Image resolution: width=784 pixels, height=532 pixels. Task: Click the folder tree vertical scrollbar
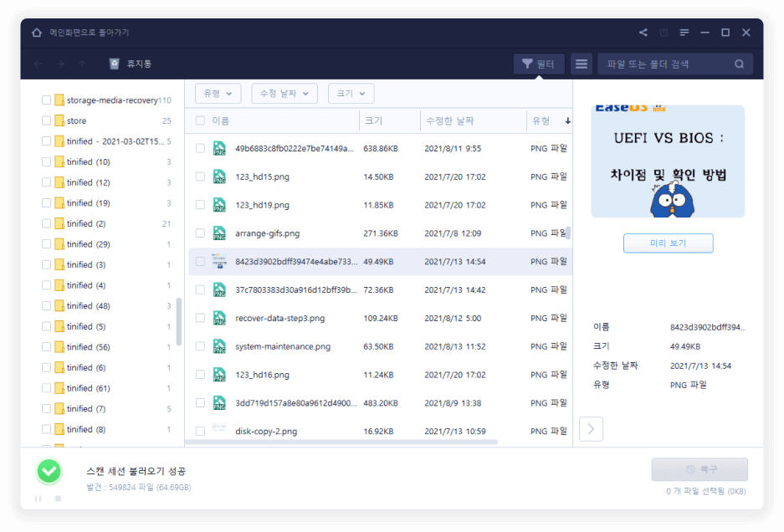click(178, 323)
